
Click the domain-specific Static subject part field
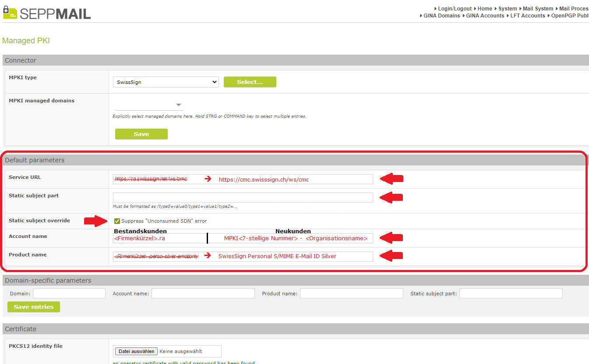(511, 294)
